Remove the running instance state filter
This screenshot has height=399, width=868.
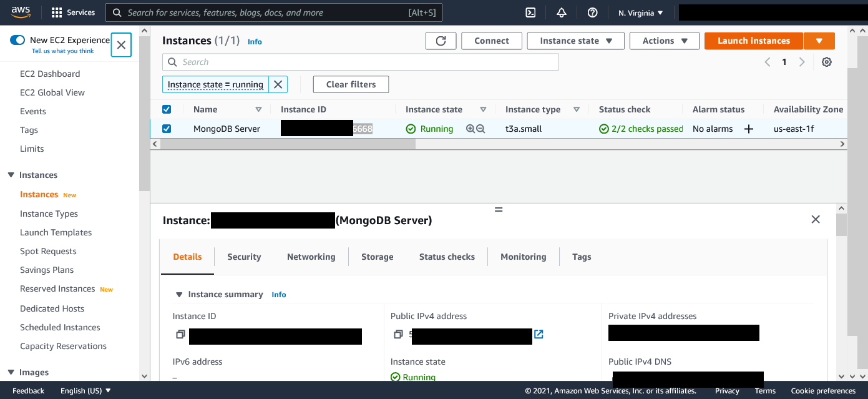point(278,84)
